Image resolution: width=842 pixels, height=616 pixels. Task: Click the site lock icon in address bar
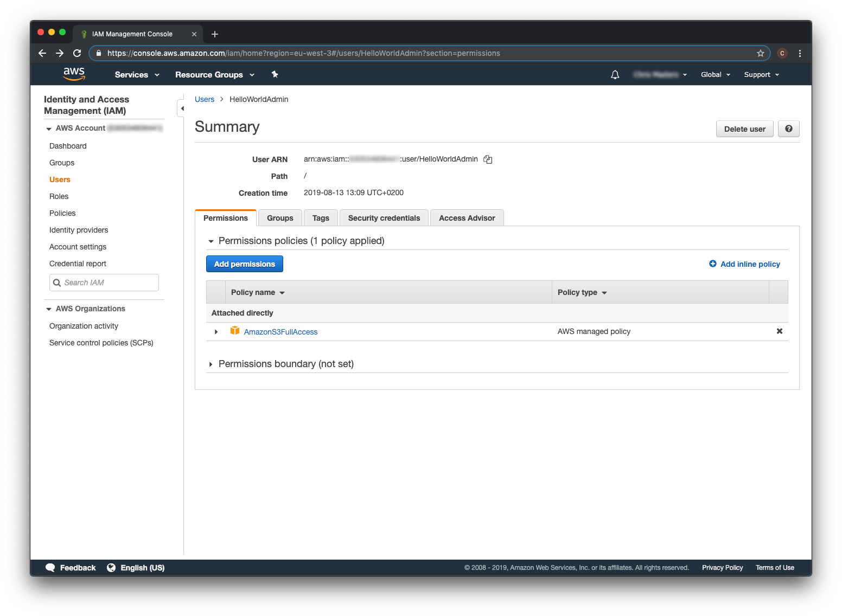99,53
